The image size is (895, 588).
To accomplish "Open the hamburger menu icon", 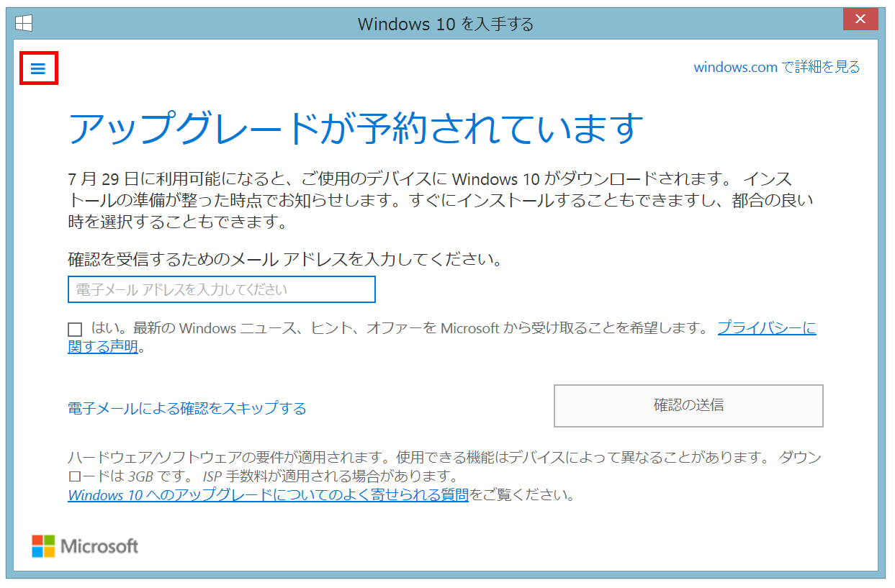I will click(x=38, y=69).
